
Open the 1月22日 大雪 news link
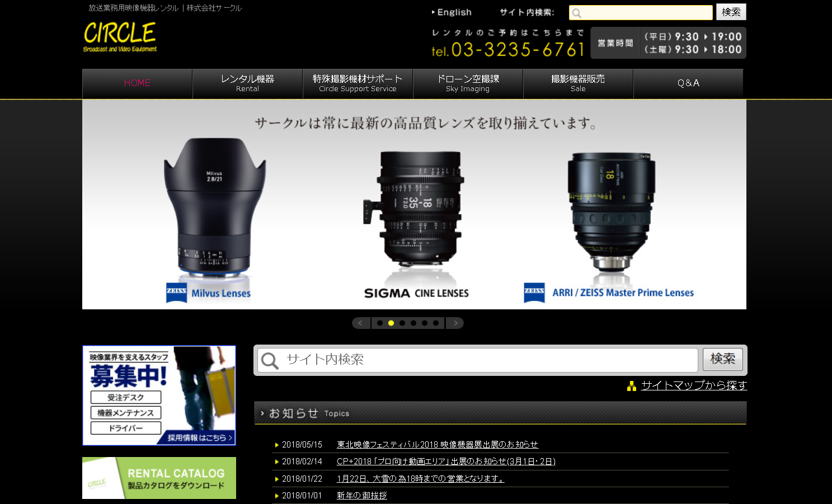[x=420, y=479]
